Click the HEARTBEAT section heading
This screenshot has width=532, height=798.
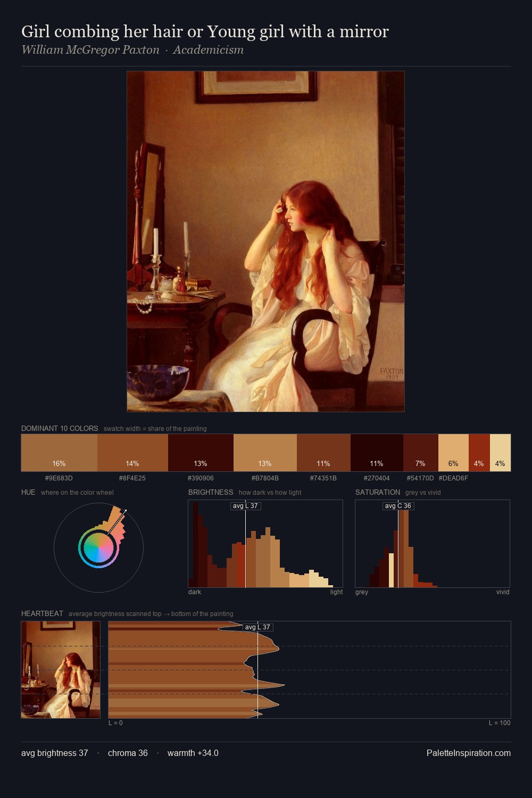pos(42,613)
